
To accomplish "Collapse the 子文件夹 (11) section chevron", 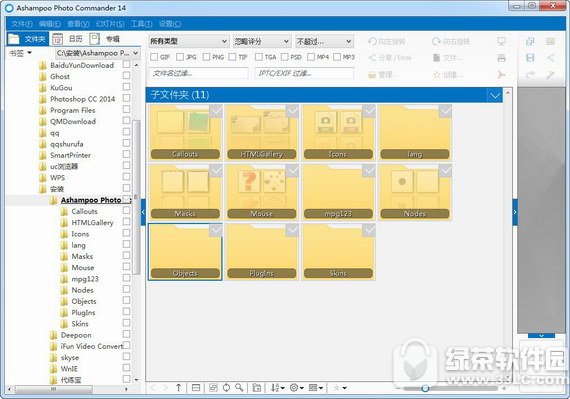I will [x=495, y=96].
